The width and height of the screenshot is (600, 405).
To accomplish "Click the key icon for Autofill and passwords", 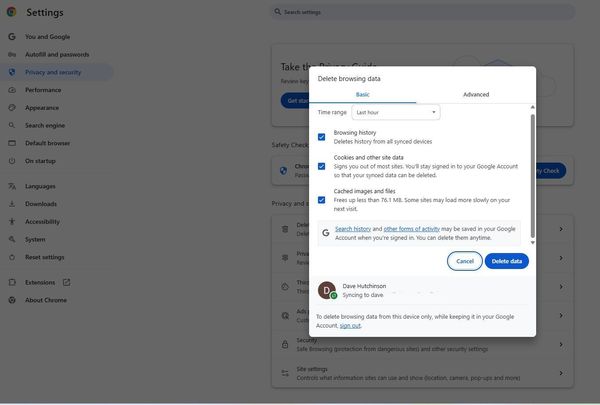I will point(12,54).
